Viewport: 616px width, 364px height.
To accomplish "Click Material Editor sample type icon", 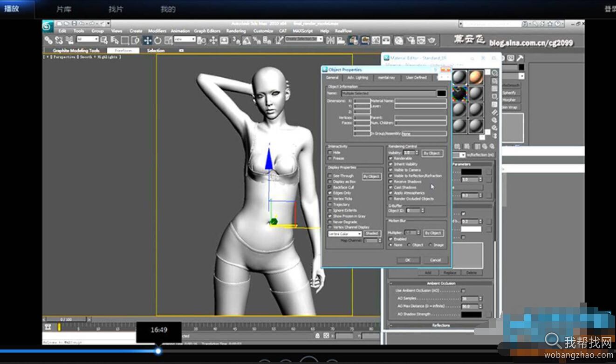I will (494, 73).
